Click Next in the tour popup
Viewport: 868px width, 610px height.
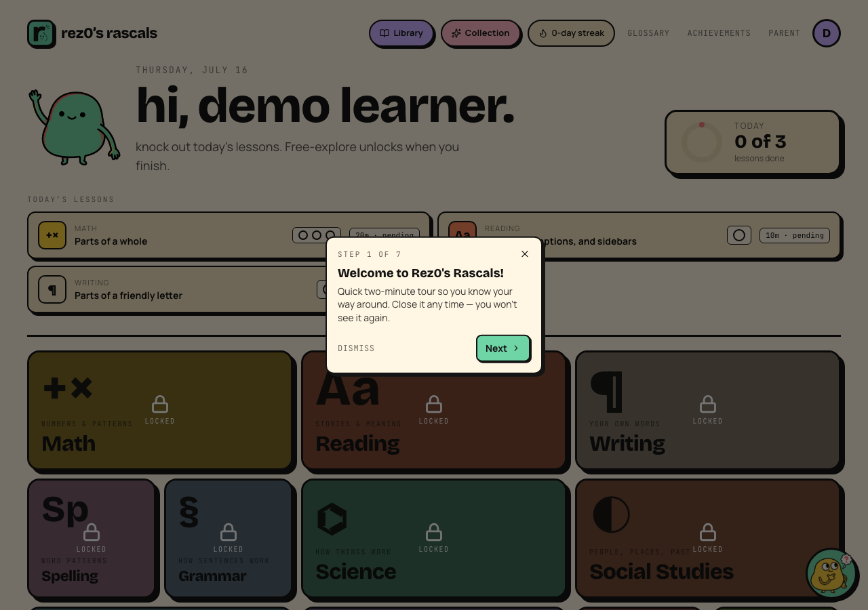click(503, 348)
